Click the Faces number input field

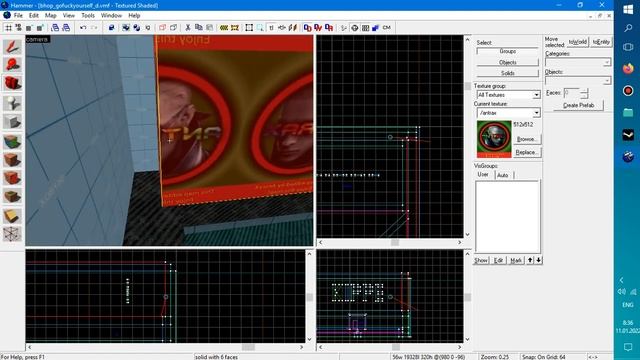[571, 93]
